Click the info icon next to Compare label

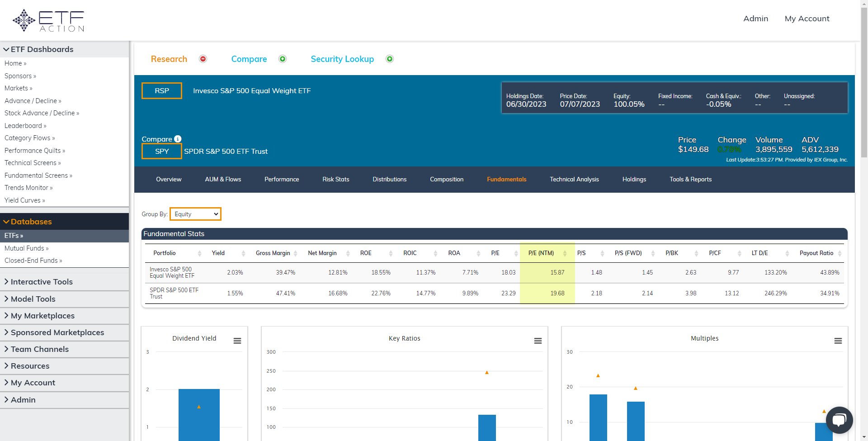pos(178,139)
